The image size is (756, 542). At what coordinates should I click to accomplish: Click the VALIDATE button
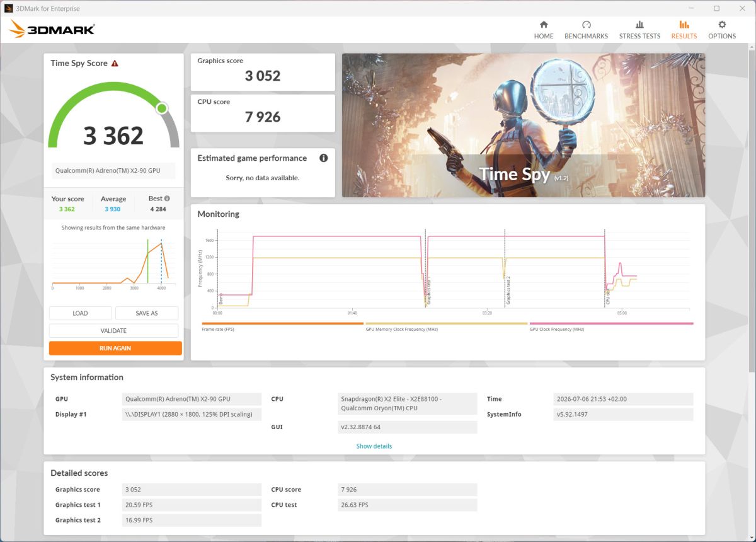point(113,331)
